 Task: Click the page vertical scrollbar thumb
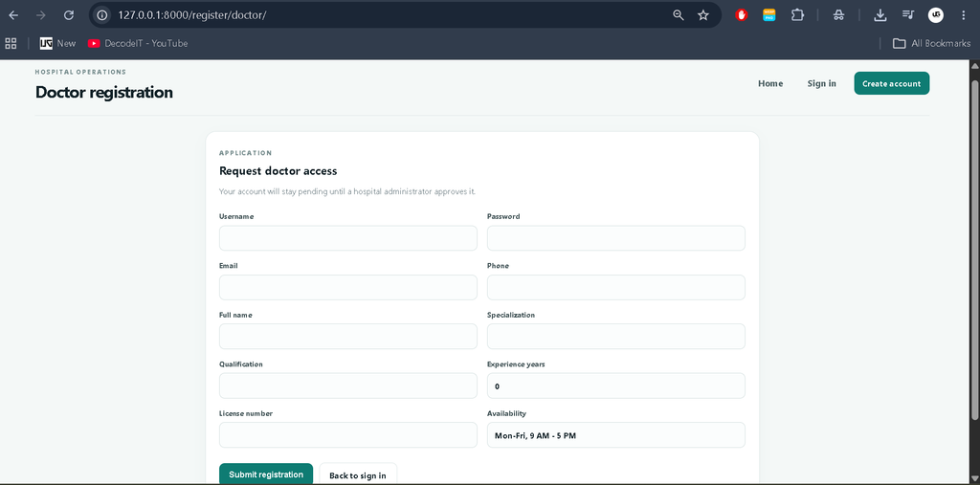point(974,250)
